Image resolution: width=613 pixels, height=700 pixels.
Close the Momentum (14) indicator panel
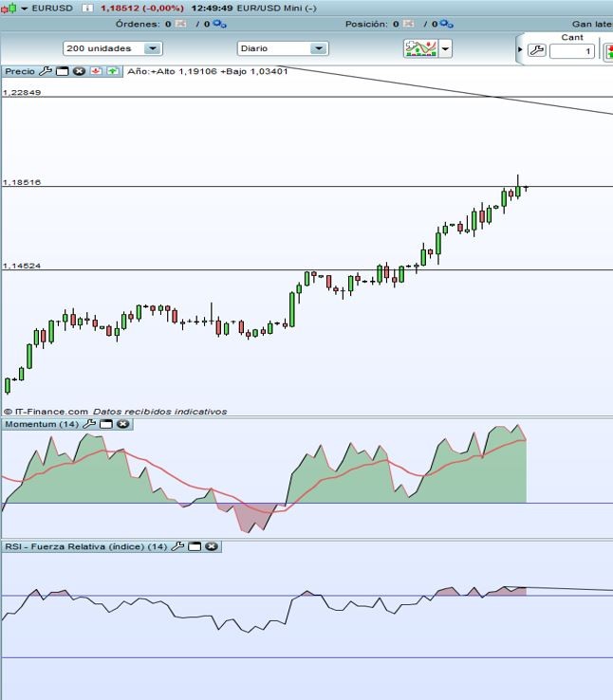click(x=122, y=424)
